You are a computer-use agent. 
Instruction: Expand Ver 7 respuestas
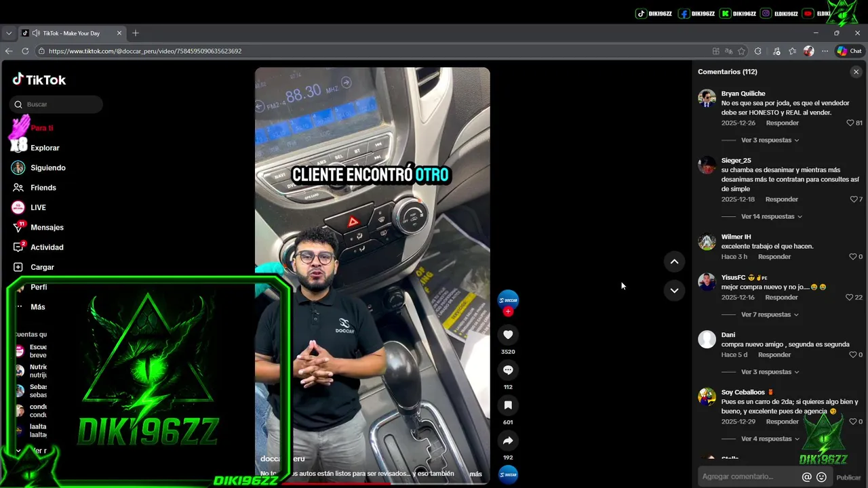tap(770, 314)
